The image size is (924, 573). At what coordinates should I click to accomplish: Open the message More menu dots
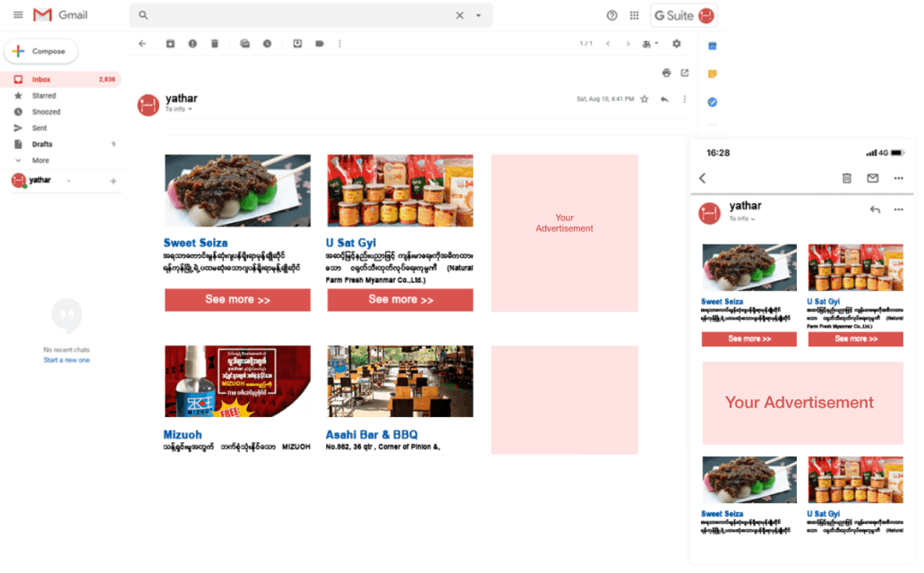[x=684, y=99]
